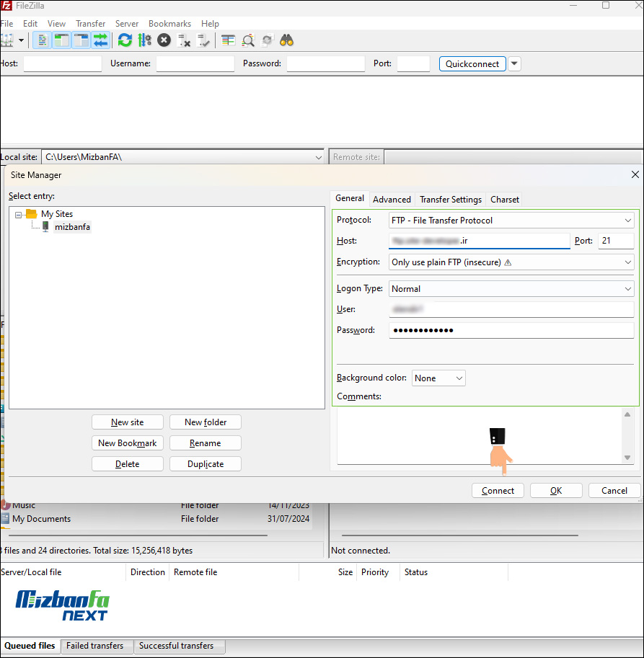The width and height of the screenshot is (644, 658).
Task: Toggle local directory tree display icon
Action: point(62,40)
